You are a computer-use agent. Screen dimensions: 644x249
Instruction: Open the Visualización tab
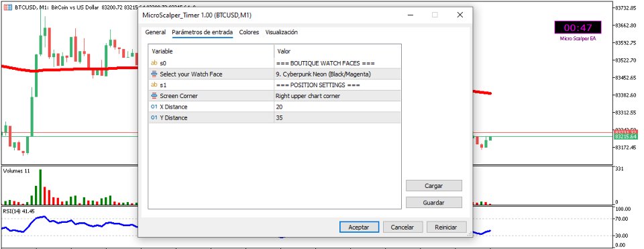point(281,32)
